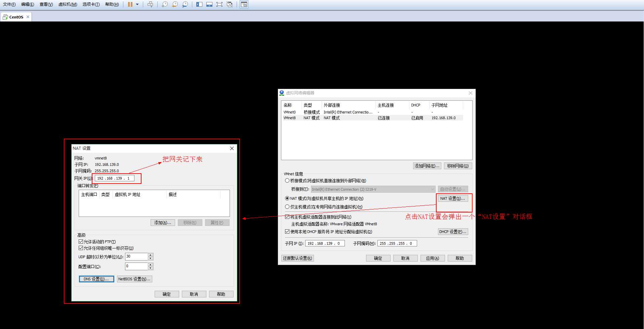Image resolution: width=644 pixels, height=329 pixels.
Task: Click the revert to snapshot icon
Action: [x=175, y=4]
